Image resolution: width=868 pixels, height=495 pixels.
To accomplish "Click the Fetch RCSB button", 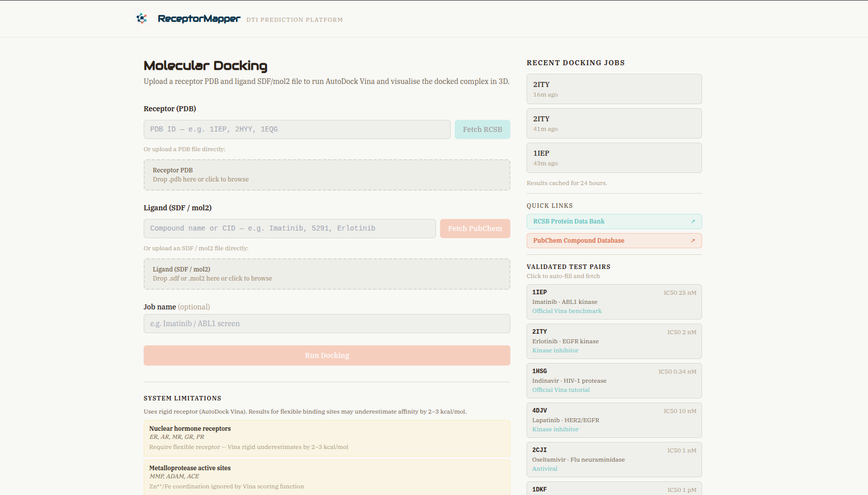I will (483, 129).
